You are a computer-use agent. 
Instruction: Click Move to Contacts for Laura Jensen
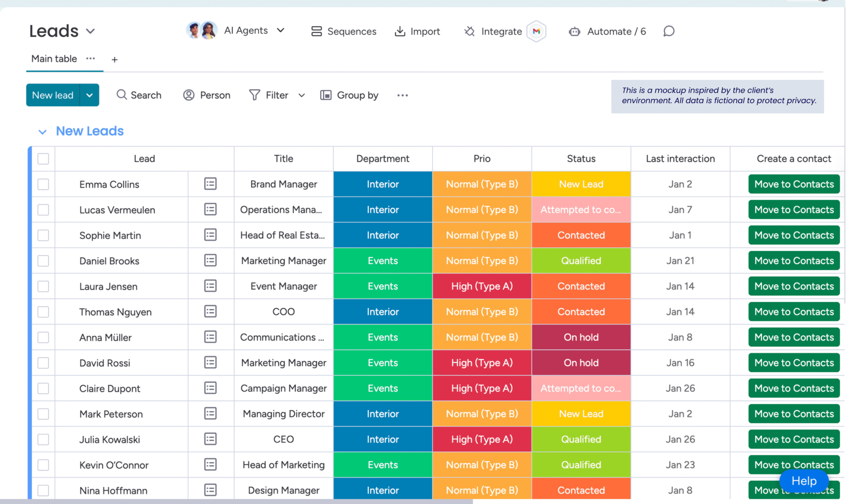pos(794,286)
